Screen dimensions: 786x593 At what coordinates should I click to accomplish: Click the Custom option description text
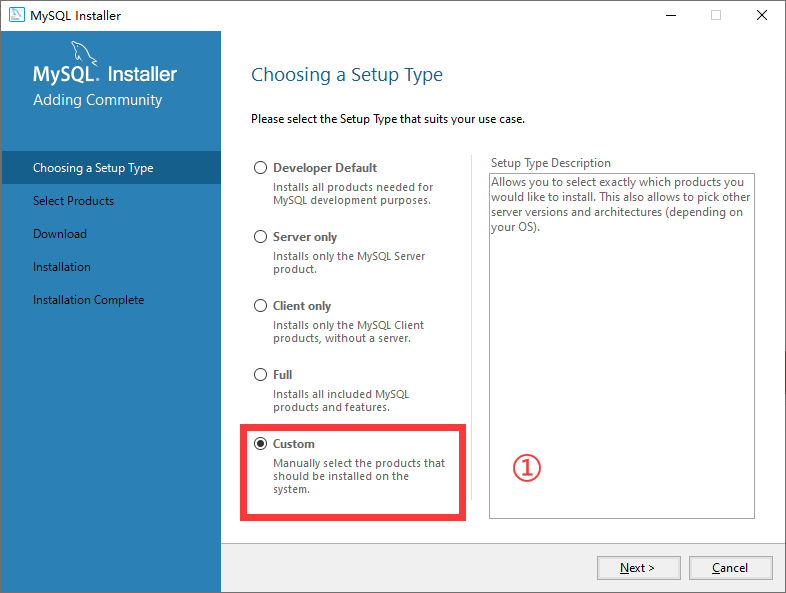click(x=359, y=476)
